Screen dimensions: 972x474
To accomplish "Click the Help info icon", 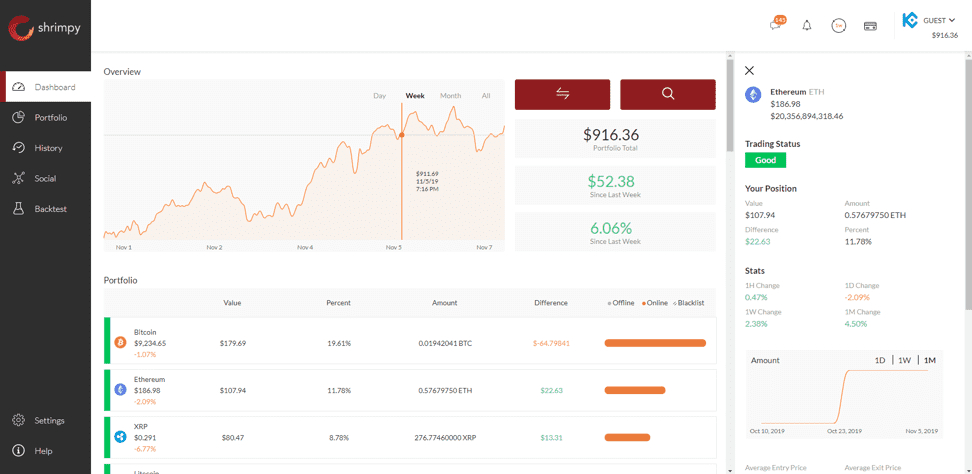I will tap(18, 451).
